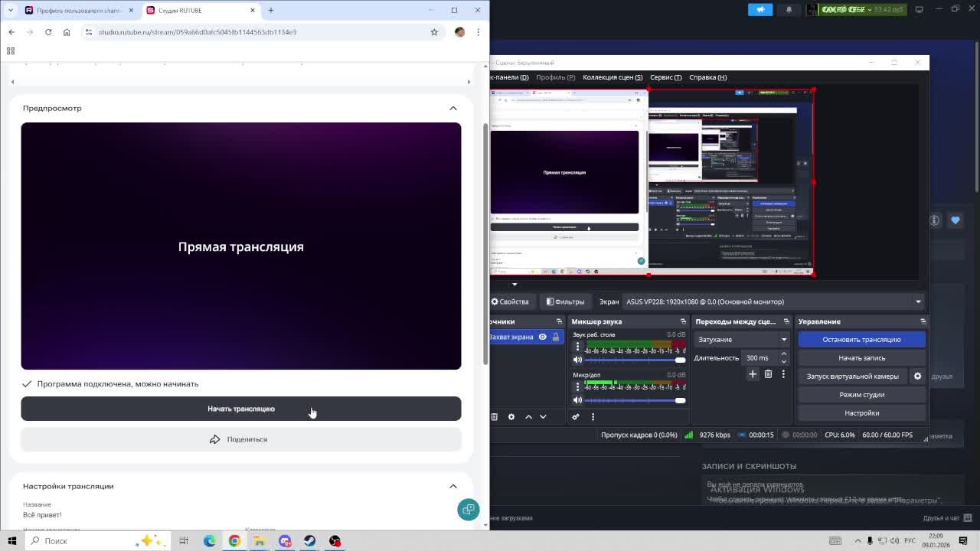This screenshot has width=980, height=551.
Task: Open OBS Сервис menu
Action: [x=665, y=77]
